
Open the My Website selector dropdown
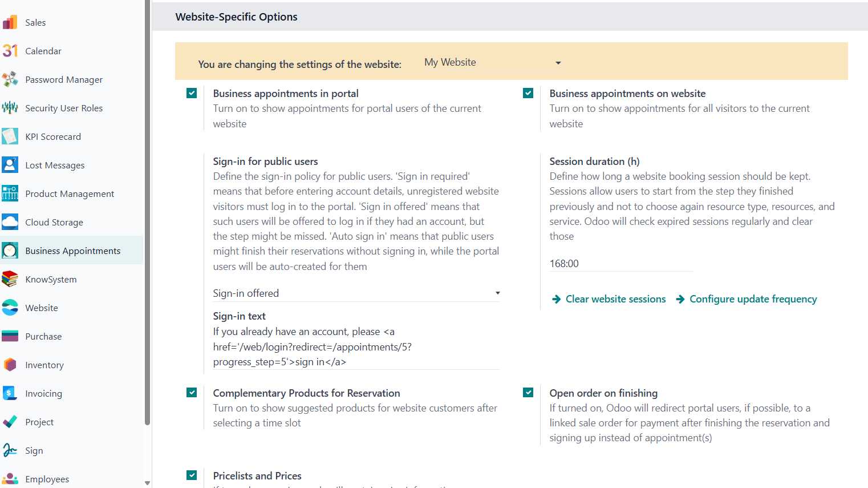tap(493, 63)
